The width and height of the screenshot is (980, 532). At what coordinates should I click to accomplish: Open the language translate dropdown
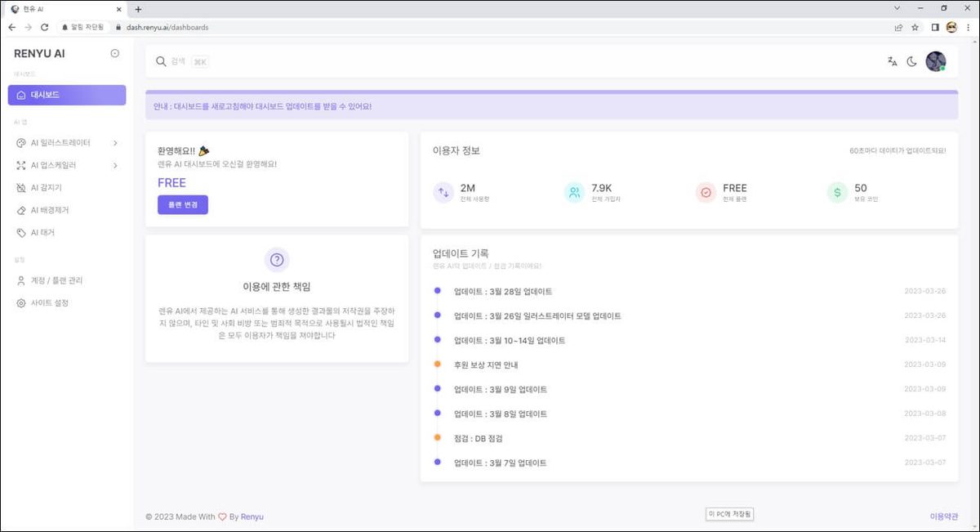[x=892, y=61]
